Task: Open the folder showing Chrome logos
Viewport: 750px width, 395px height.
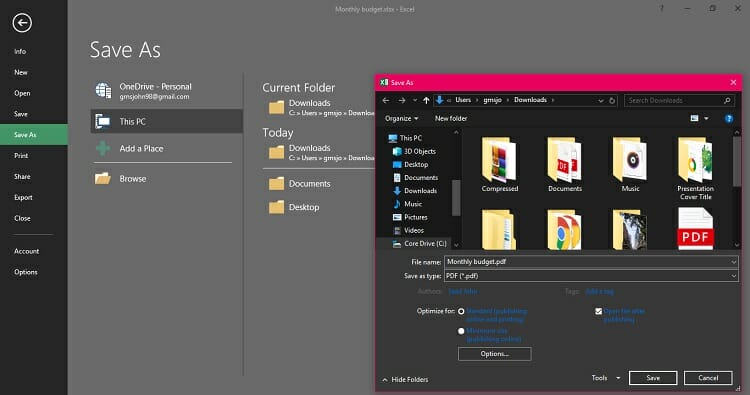Action: point(564,230)
